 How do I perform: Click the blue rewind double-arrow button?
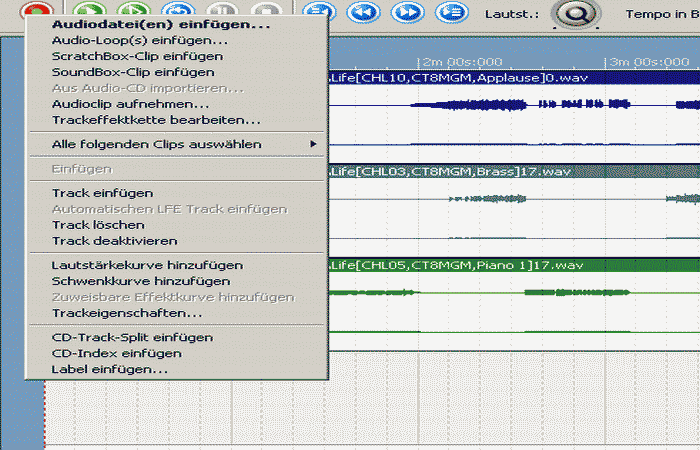coord(364,12)
